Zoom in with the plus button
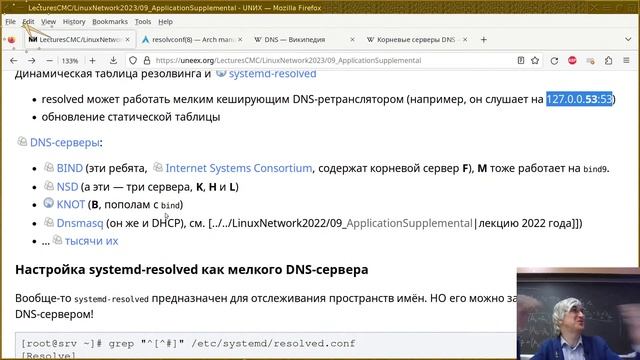640x360 pixels. 92,60
